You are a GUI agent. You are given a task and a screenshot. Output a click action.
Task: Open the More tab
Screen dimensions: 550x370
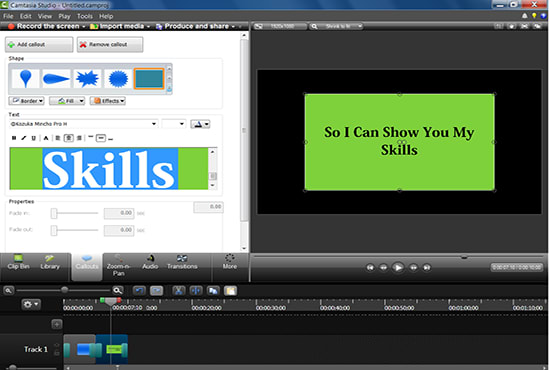pyautogui.click(x=230, y=262)
